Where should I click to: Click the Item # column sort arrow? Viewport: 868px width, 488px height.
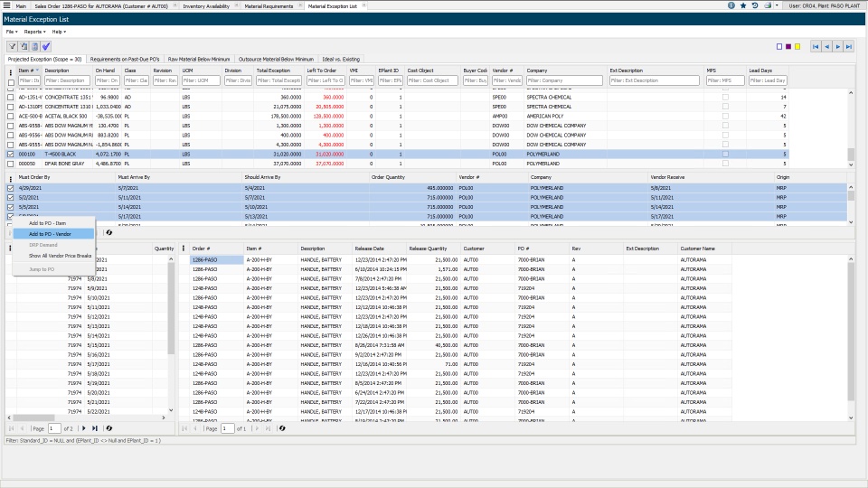(38, 70)
